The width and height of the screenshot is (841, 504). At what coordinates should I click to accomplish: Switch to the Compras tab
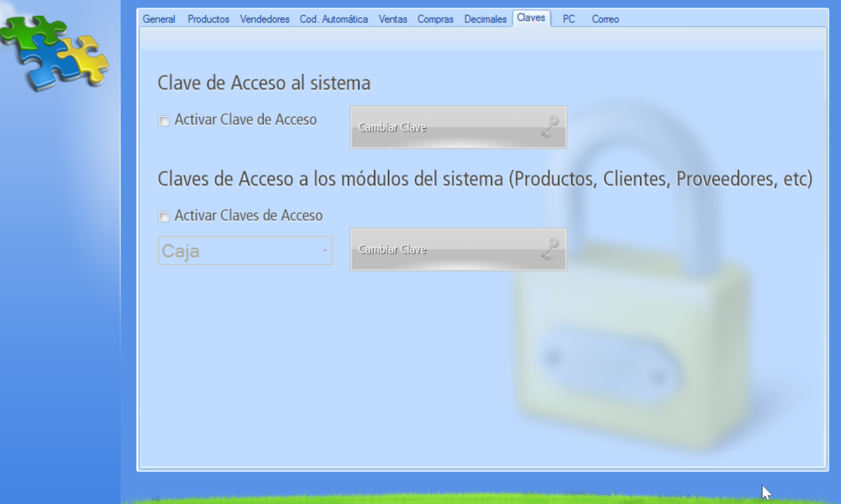pyautogui.click(x=435, y=19)
